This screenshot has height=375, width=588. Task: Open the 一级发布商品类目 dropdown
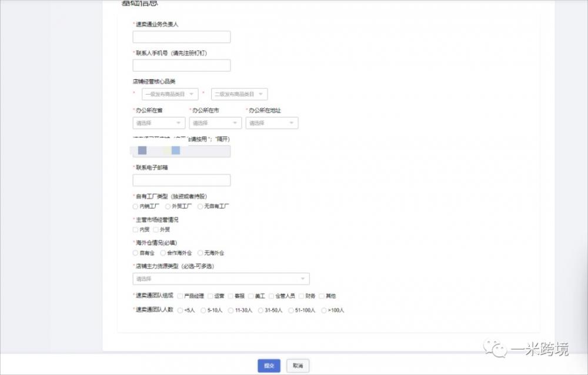169,94
